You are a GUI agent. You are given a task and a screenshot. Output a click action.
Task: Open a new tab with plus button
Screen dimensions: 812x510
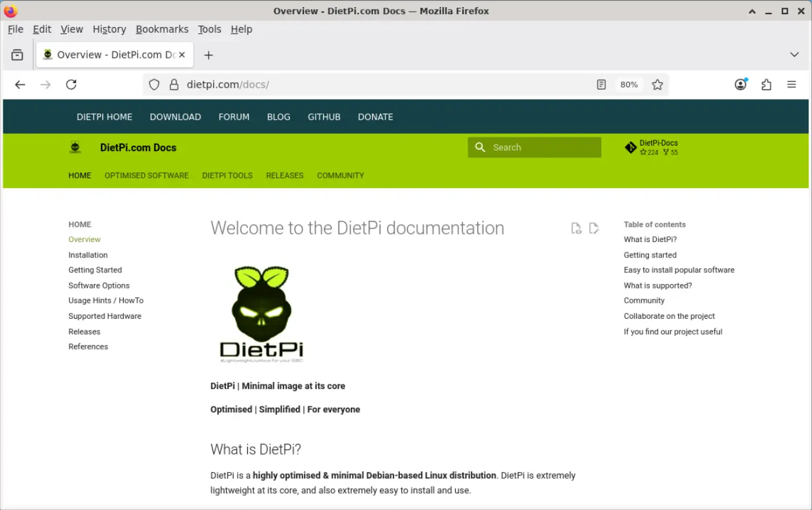[209, 55]
